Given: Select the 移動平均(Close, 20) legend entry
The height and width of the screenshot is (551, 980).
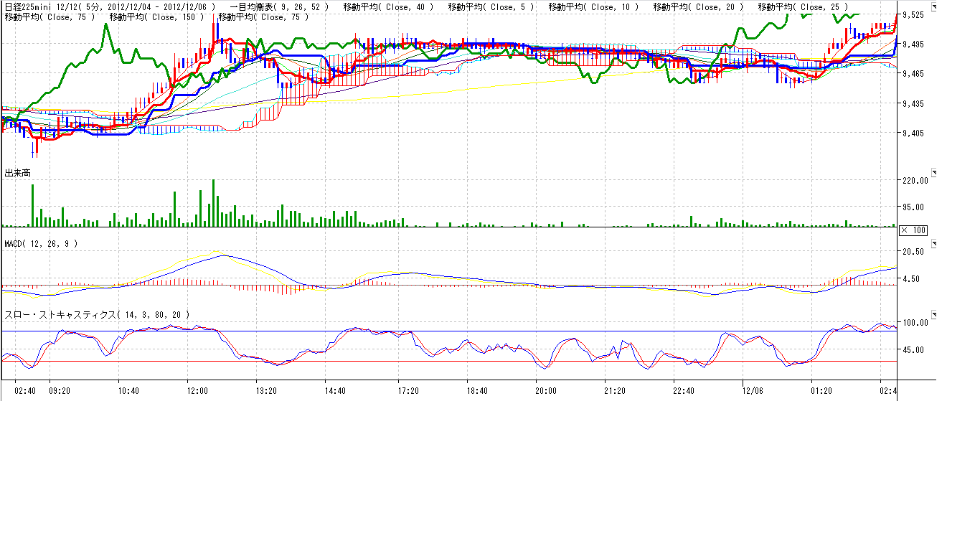Looking at the screenshot, I should [x=699, y=6].
